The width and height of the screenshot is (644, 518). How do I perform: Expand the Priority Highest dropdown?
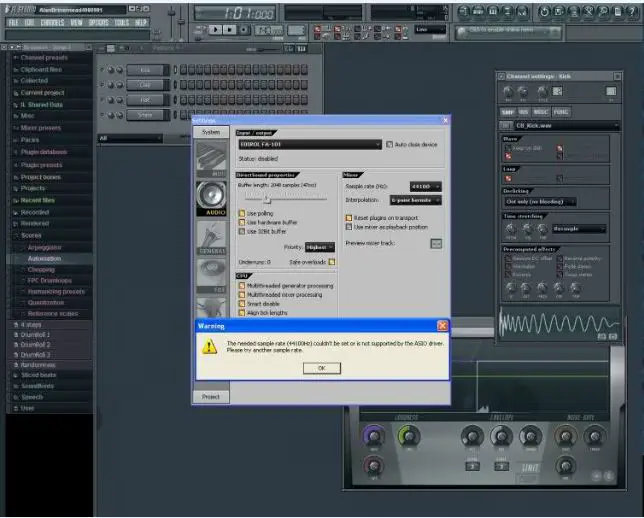(320, 246)
